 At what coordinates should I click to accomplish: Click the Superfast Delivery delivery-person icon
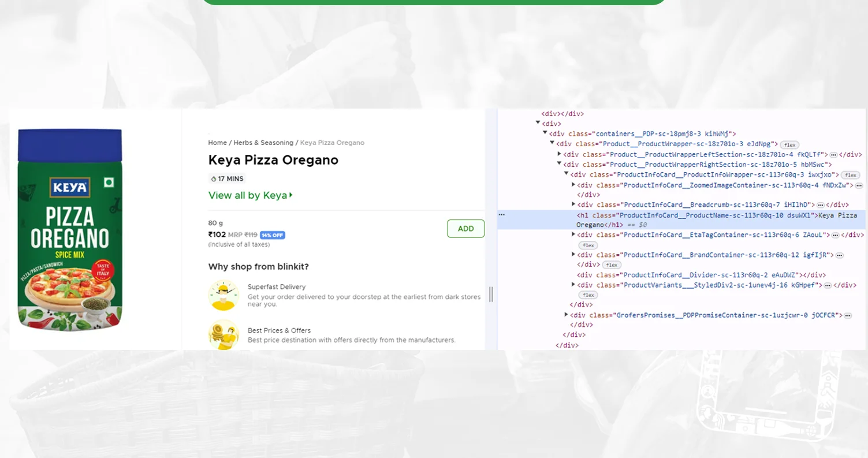224,295
